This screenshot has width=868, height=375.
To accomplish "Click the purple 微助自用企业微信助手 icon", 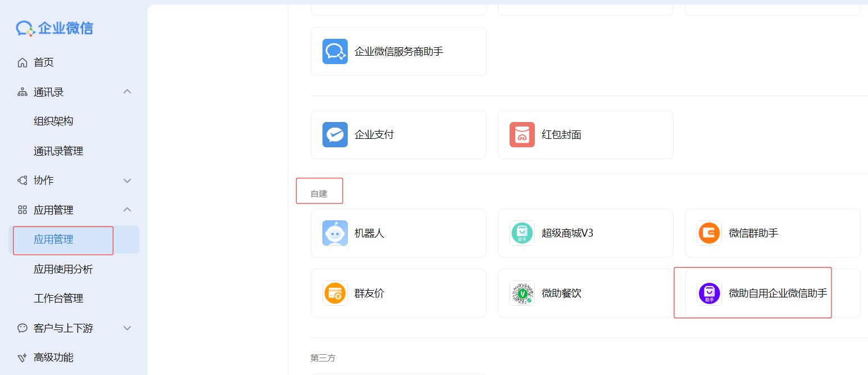I will point(709,293).
